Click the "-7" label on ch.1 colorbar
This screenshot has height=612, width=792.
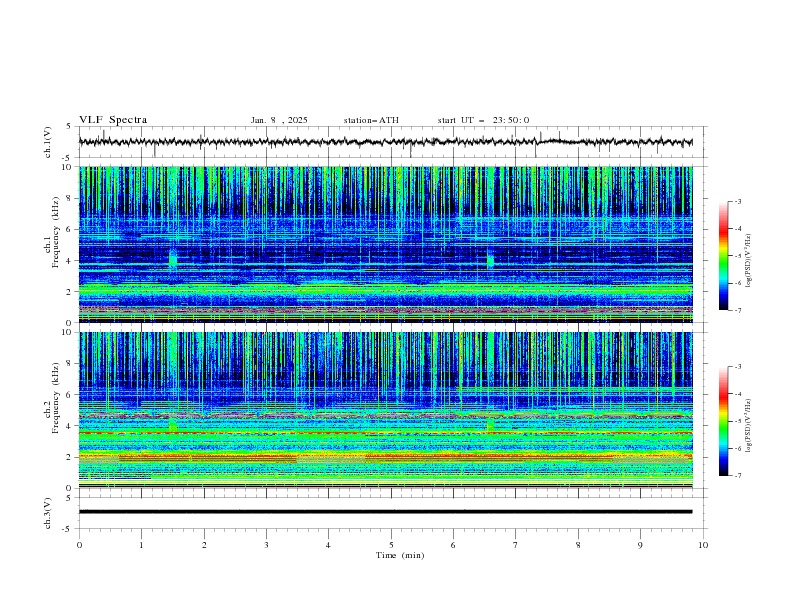737,310
